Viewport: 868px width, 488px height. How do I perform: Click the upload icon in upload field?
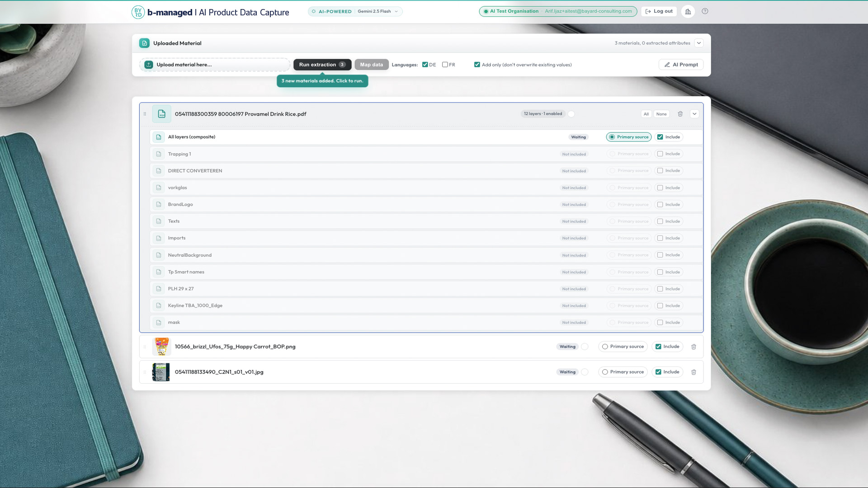(149, 65)
